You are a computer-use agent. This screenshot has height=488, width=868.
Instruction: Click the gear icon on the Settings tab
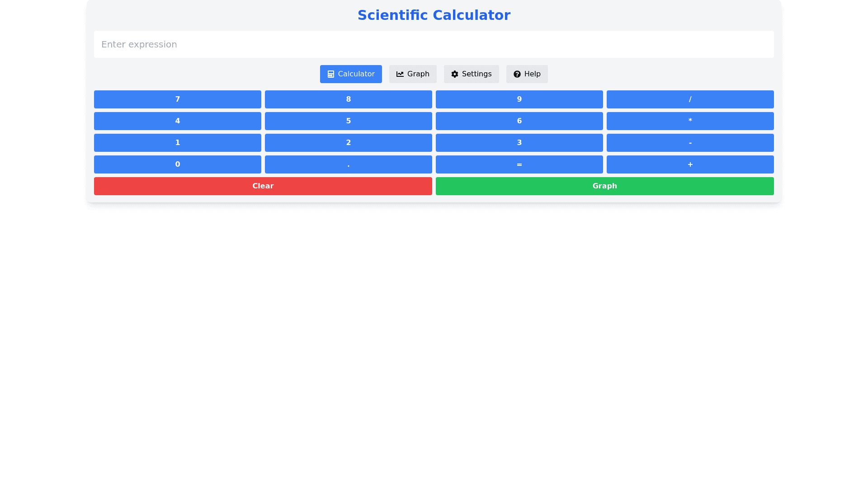455,74
